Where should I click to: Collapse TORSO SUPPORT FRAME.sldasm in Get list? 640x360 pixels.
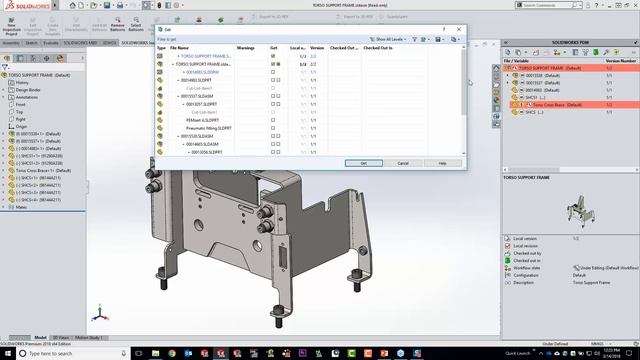coord(173,64)
